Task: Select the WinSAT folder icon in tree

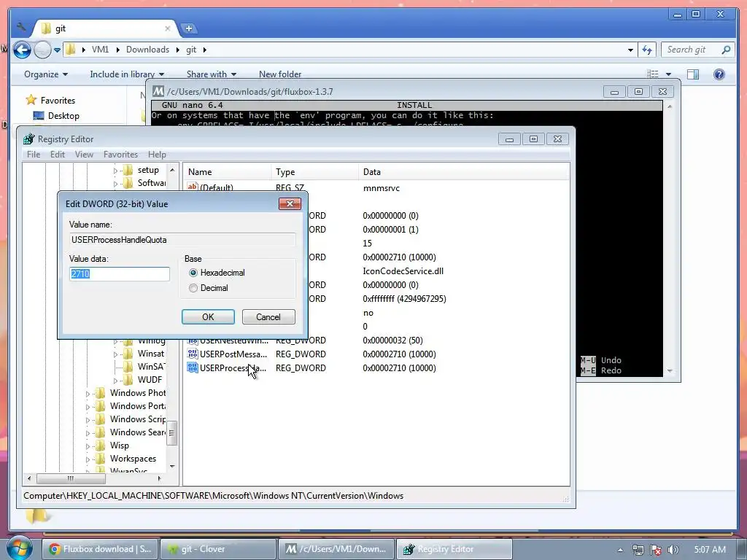Action: [x=128, y=367]
